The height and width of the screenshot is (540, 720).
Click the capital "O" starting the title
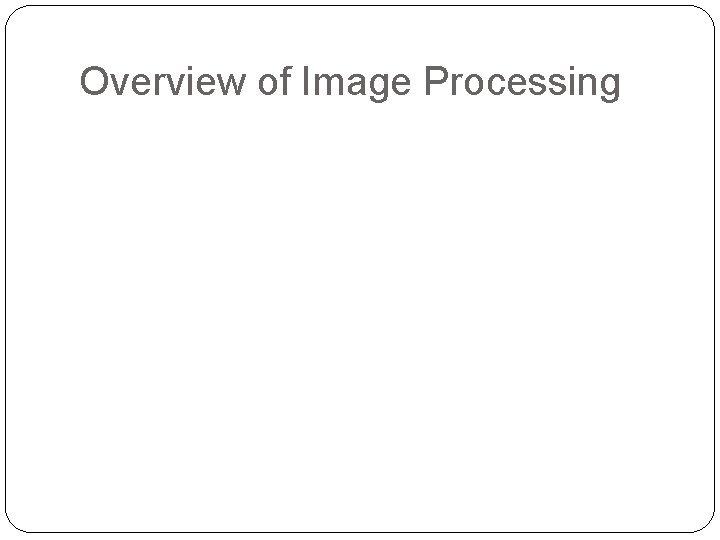point(95,81)
